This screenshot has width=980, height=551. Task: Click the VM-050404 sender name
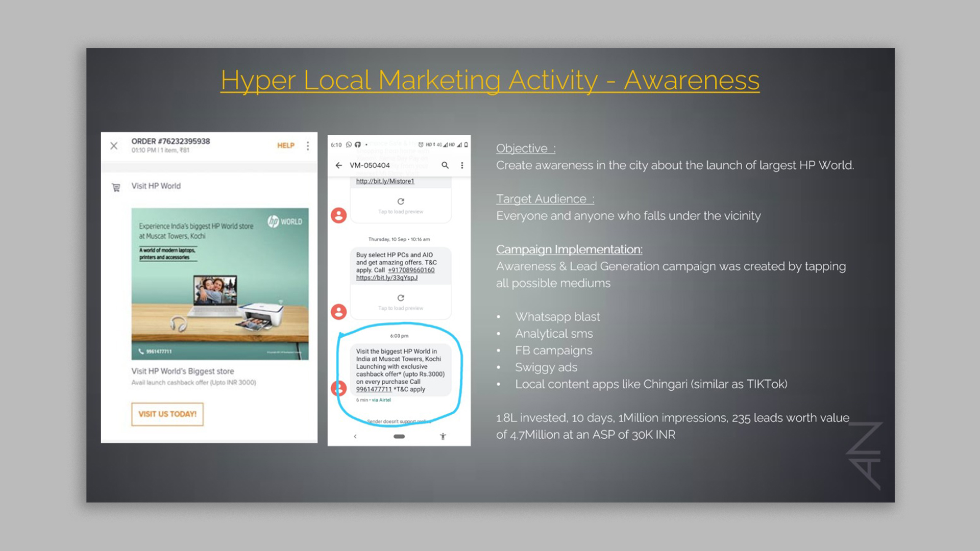tap(370, 165)
